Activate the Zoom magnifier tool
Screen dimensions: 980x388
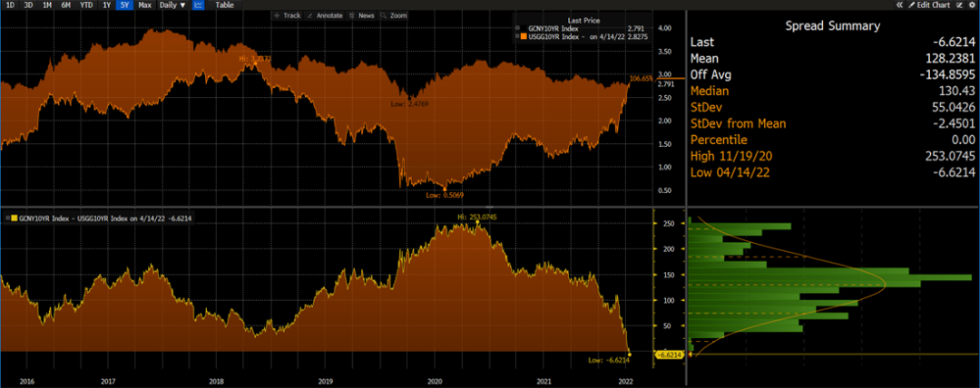click(x=394, y=15)
